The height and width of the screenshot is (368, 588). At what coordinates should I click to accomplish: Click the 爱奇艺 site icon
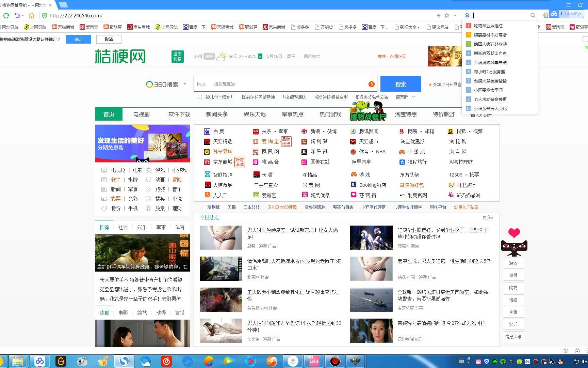[x=256, y=195]
